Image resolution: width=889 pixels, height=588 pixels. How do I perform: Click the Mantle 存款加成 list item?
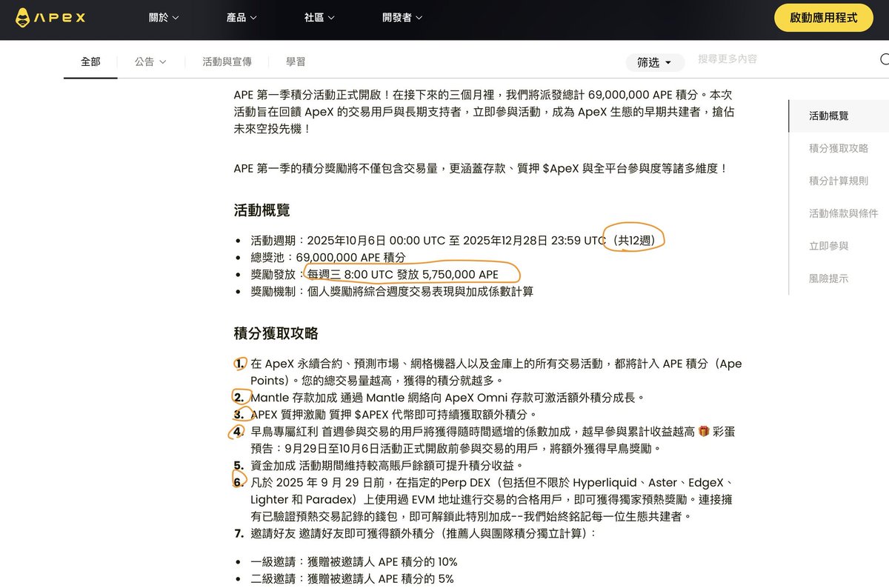447,397
